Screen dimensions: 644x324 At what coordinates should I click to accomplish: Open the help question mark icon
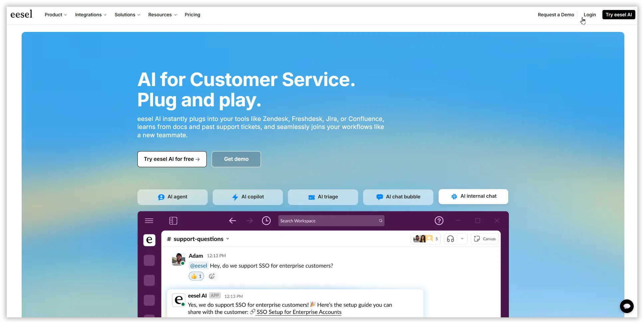tap(439, 220)
